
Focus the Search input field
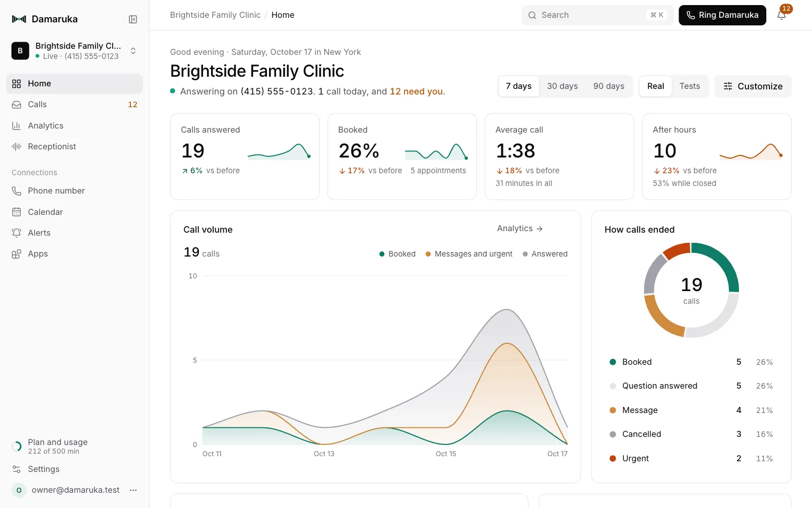click(x=597, y=15)
